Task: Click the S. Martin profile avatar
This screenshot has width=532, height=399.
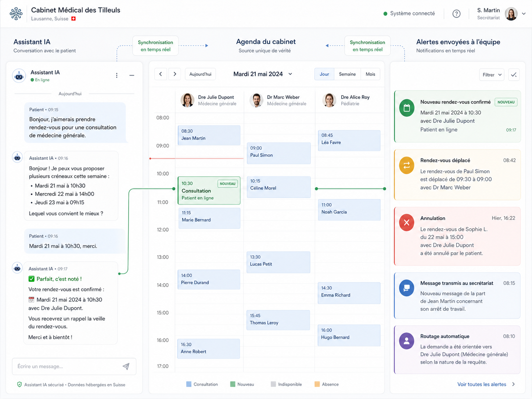Action: tap(511, 14)
